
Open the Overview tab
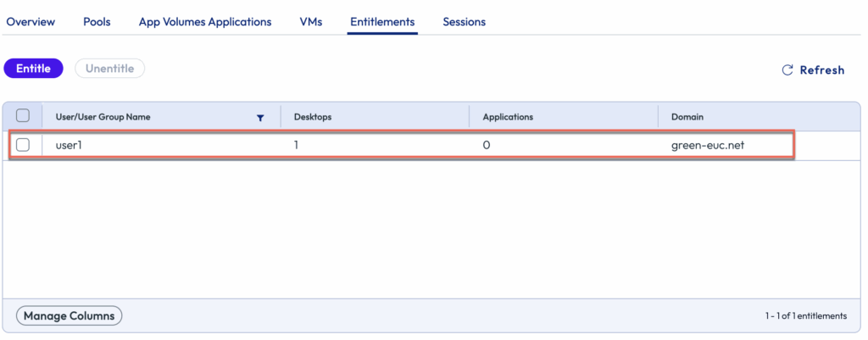tap(31, 22)
